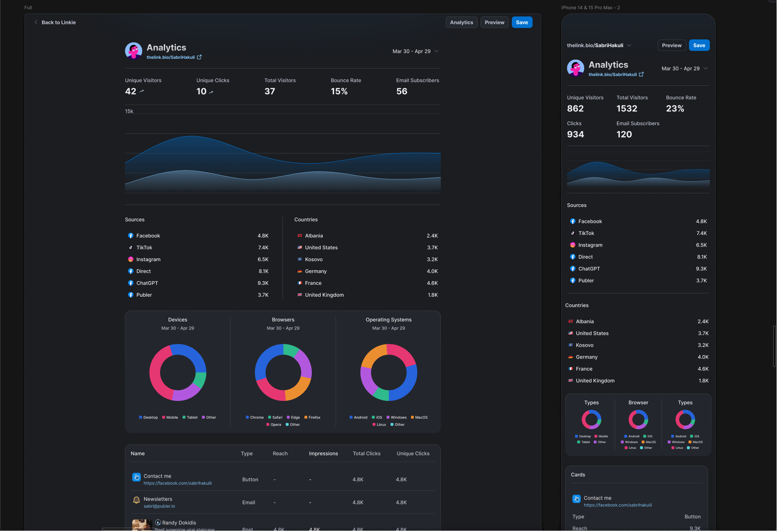Click the Facebook source icon
This screenshot has height=532, width=777.
tap(131, 236)
